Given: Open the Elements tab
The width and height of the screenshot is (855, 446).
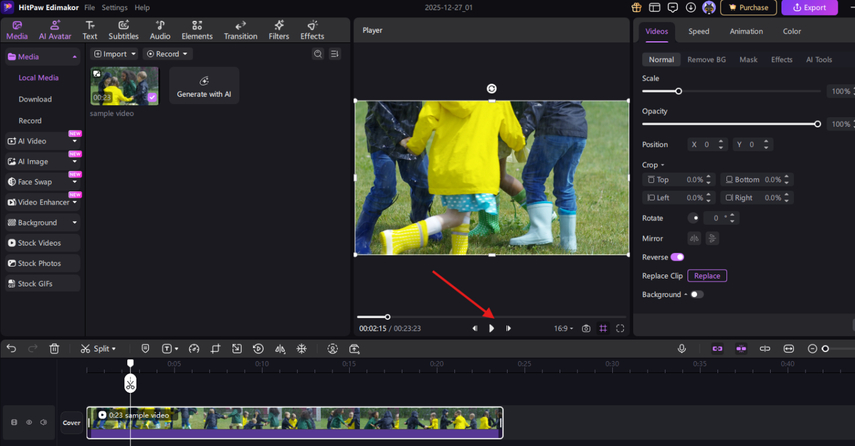Looking at the screenshot, I should tap(197, 30).
